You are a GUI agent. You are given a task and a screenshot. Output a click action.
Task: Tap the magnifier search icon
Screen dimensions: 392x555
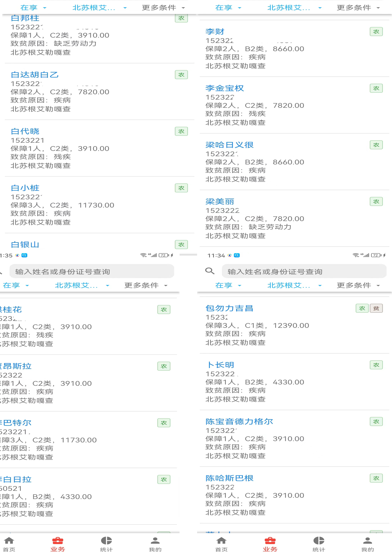point(210,271)
